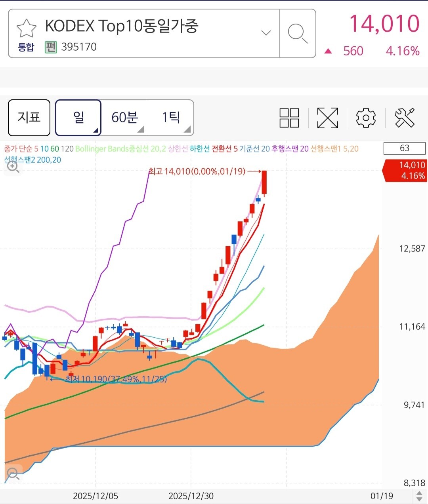
Task: Click the KODEX Top10동일가중 name
Action: click(x=121, y=26)
